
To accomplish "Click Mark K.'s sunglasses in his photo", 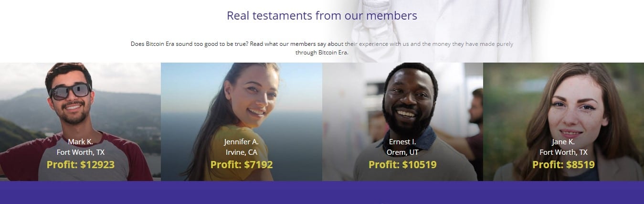I will [x=70, y=91].
